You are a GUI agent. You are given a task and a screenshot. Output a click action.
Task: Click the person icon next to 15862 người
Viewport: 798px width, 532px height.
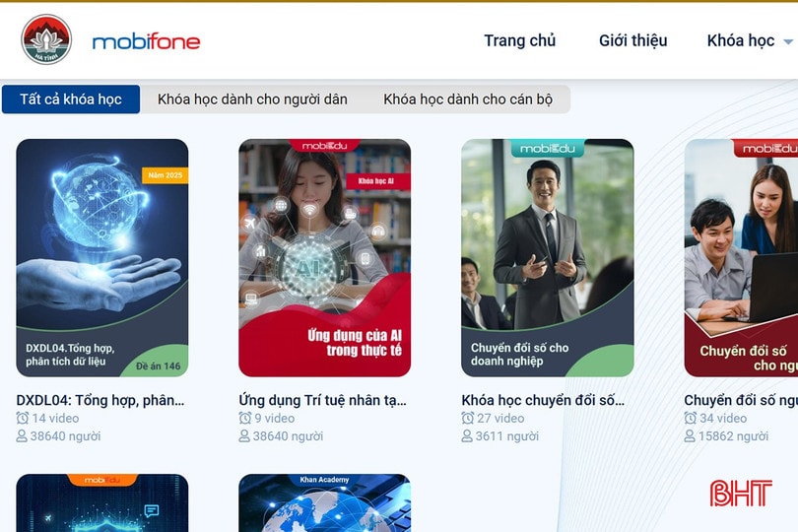689,436
